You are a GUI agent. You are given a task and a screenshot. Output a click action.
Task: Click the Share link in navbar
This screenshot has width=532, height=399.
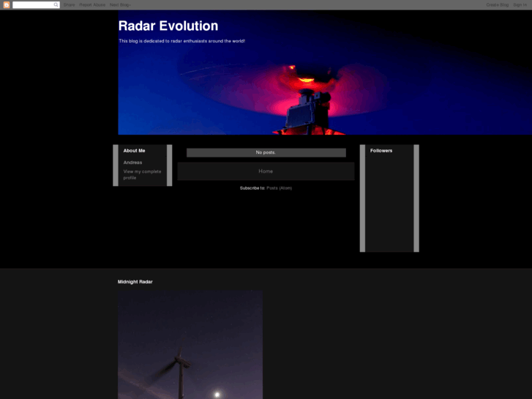69,4
